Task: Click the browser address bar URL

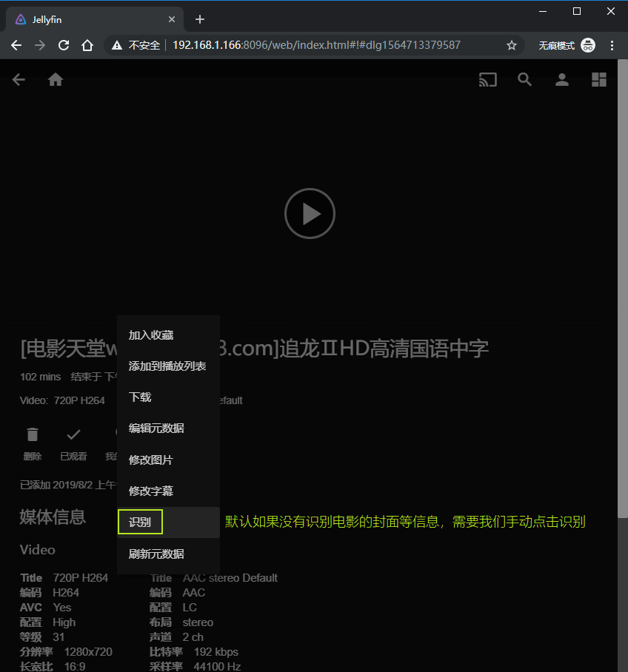Action: click(316, 45)
